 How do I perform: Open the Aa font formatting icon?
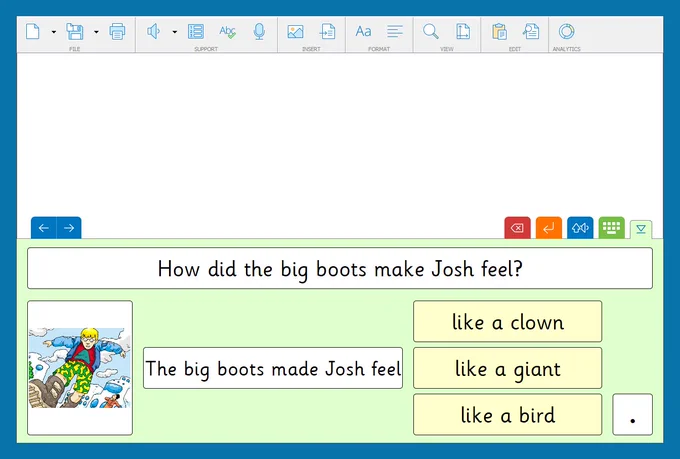click(363, 32)
